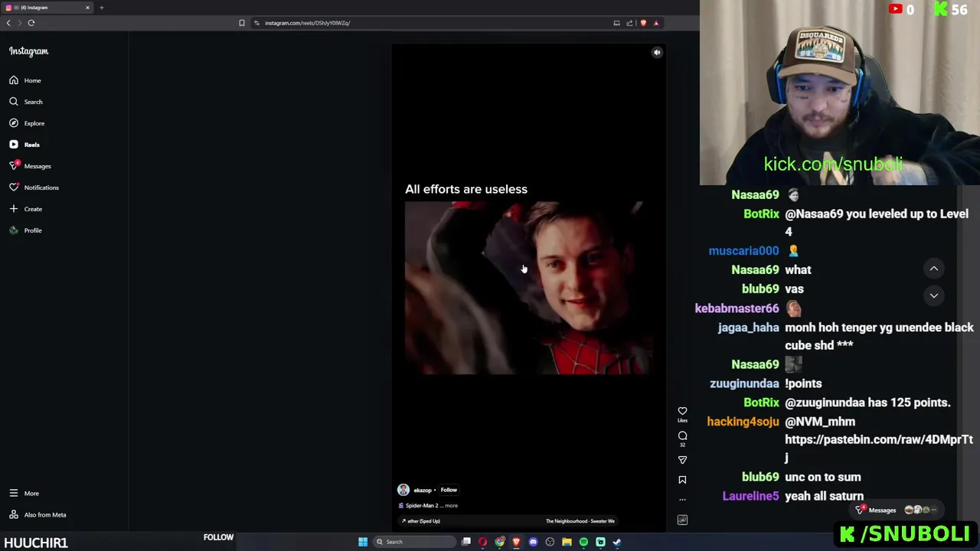Open Brave Shields lion icon
This screenshot has height=551, width=980.
pyautogui.click(x=643, y=23)
